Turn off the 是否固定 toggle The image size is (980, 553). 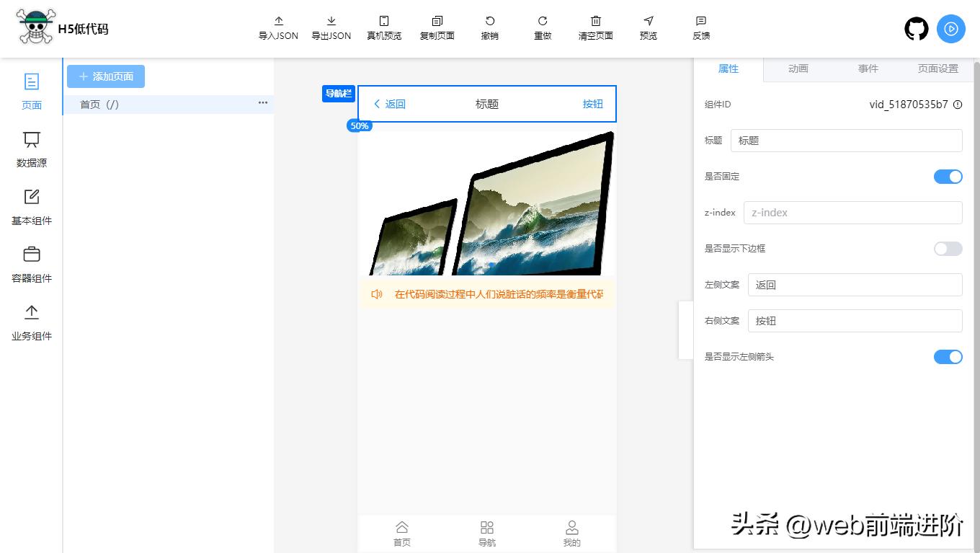[948, 176]
